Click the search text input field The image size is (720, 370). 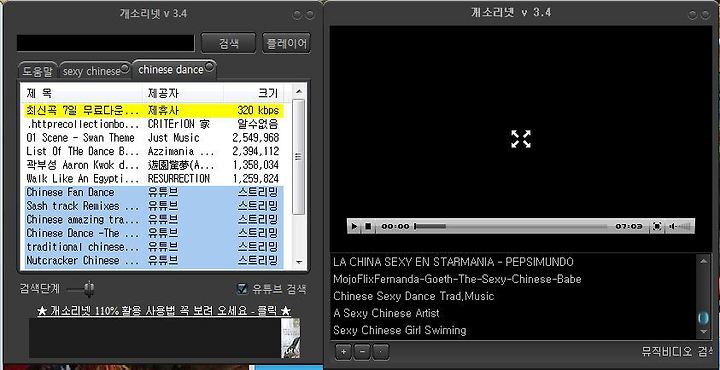tap(106, 43)
